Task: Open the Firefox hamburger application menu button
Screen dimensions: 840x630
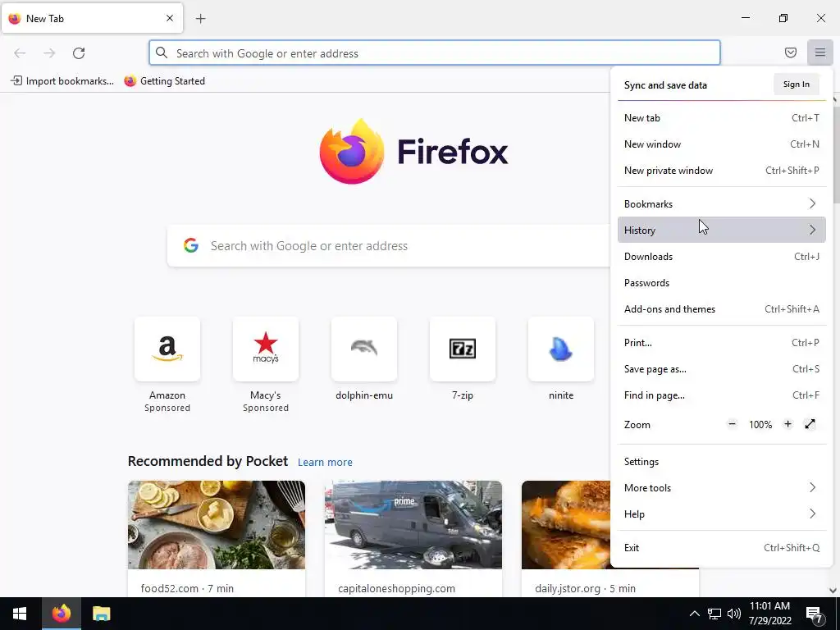Action: 819,52
